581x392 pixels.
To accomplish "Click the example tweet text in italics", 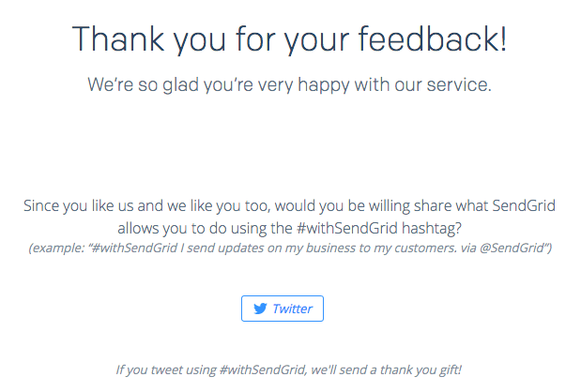I will 290,248.
